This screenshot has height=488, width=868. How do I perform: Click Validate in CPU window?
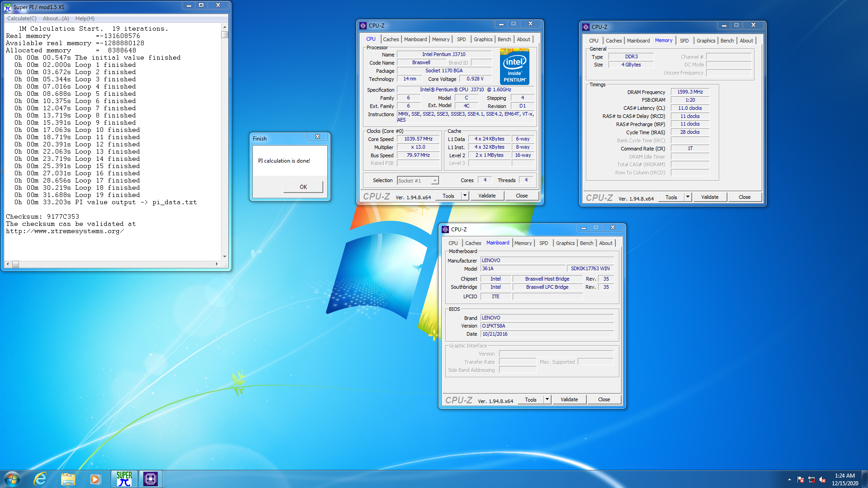tap(487, 196)
